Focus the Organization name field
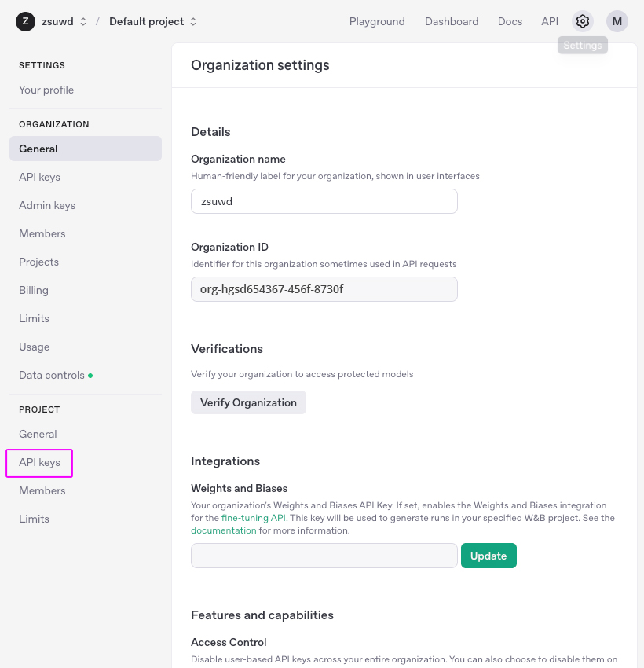Image resolution: width=644 pixels, height=668 pixels. [x=324, y=201]
